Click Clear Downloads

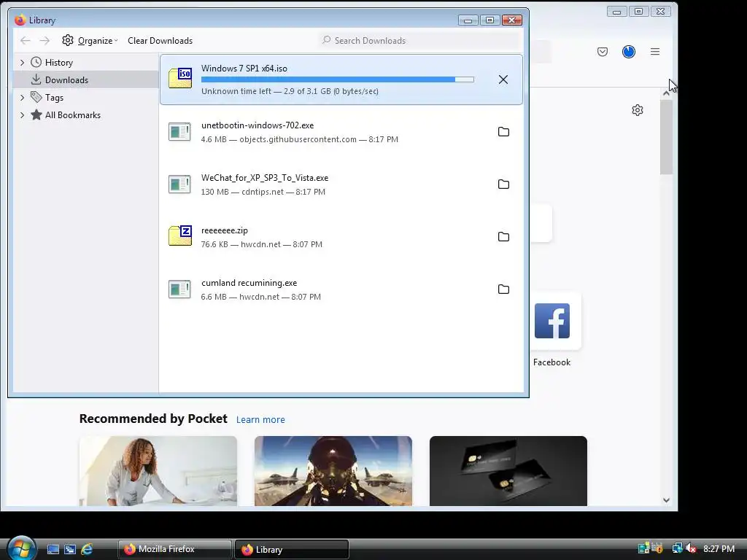click(x=160, y=41)
